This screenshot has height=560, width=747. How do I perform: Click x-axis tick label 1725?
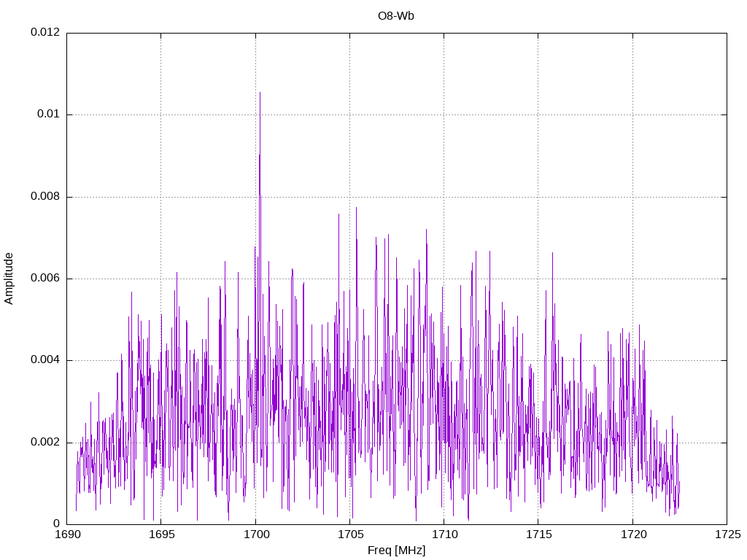(727, 534)
